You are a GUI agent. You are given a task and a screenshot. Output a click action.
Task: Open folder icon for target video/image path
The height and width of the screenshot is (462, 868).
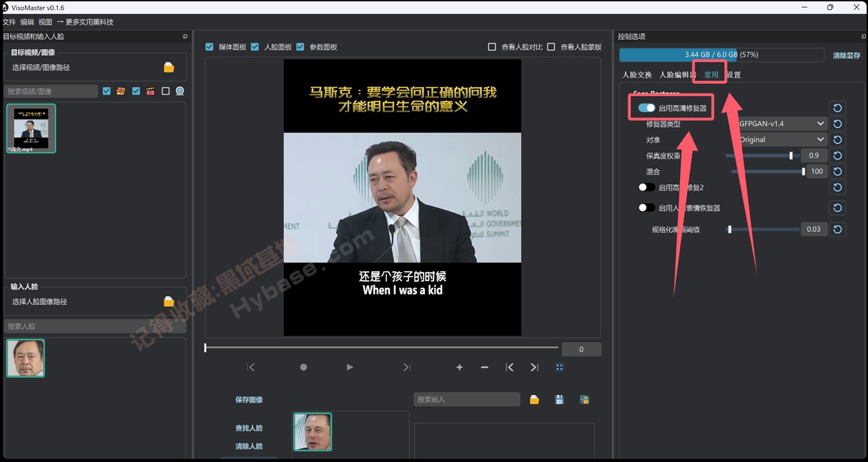pyautogui.click(x=169, y=67)
